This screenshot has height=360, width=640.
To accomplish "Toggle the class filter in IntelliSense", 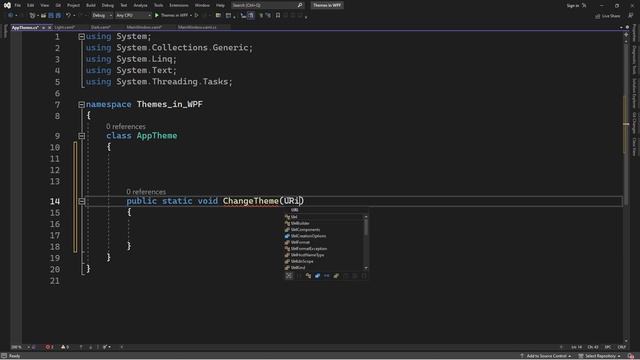I will tap(308, 276).
